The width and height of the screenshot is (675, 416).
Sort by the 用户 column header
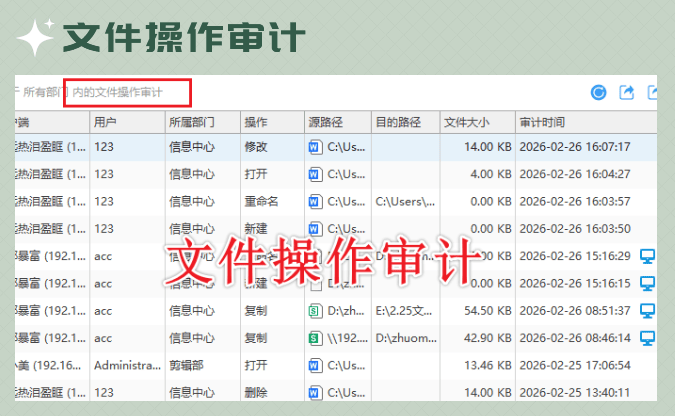pyautogui.click(x=127, y=122)
